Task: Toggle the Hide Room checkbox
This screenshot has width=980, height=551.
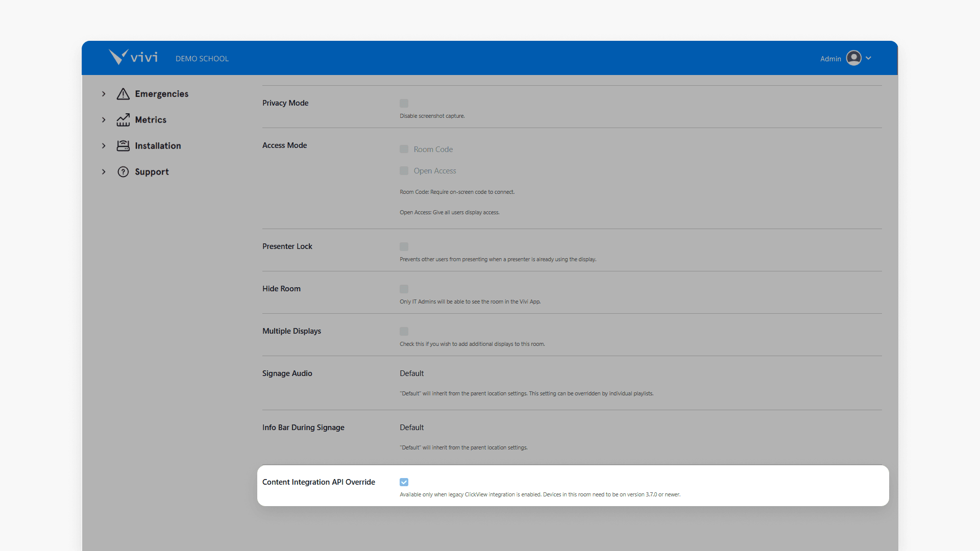Action: (x=404, y=289)
